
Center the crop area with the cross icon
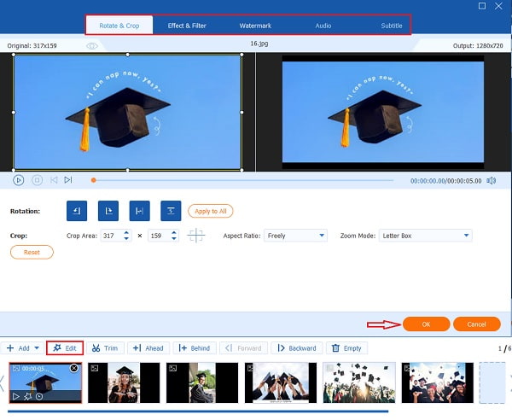coord(196,236)
